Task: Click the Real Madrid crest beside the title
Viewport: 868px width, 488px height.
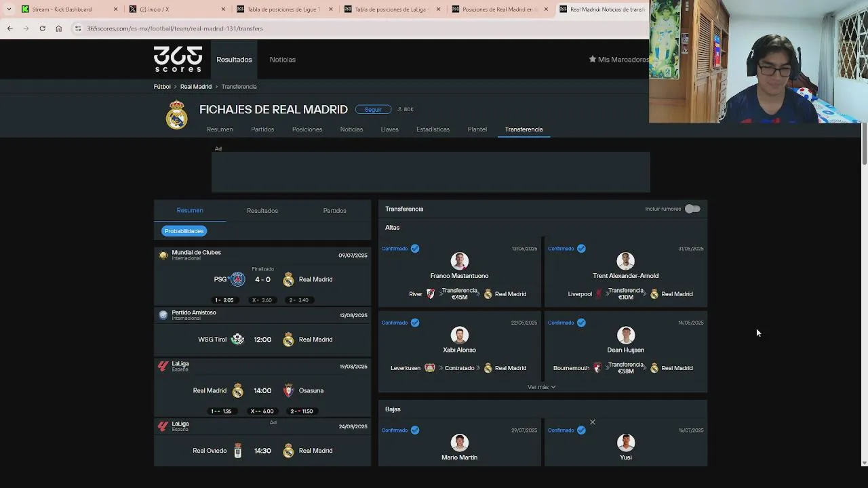Action: click(177, 115)
